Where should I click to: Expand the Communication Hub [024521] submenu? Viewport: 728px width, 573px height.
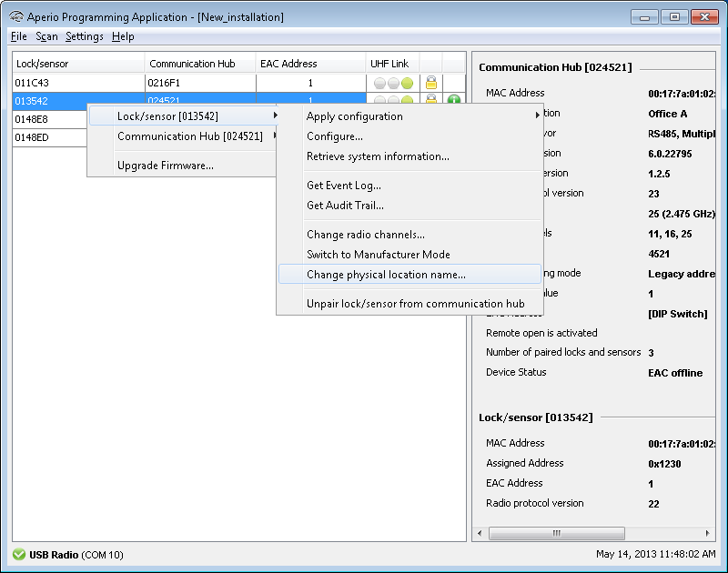point(184,136)
